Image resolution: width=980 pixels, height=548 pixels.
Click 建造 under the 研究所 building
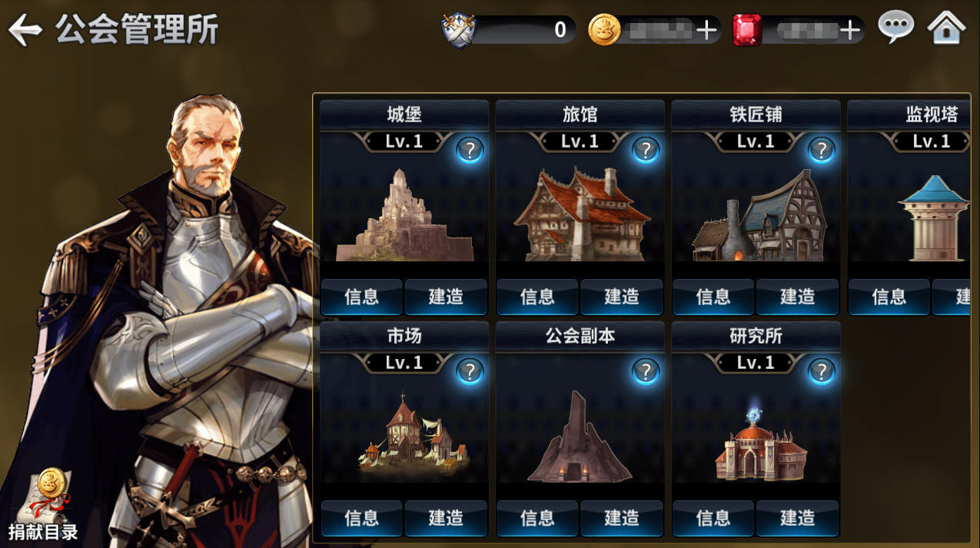[797, 518]
